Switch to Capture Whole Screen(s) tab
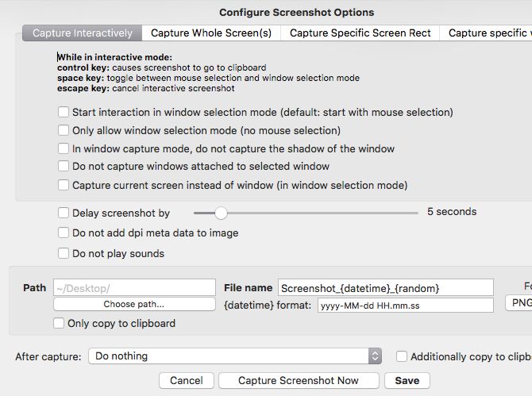 pos(211,33)
